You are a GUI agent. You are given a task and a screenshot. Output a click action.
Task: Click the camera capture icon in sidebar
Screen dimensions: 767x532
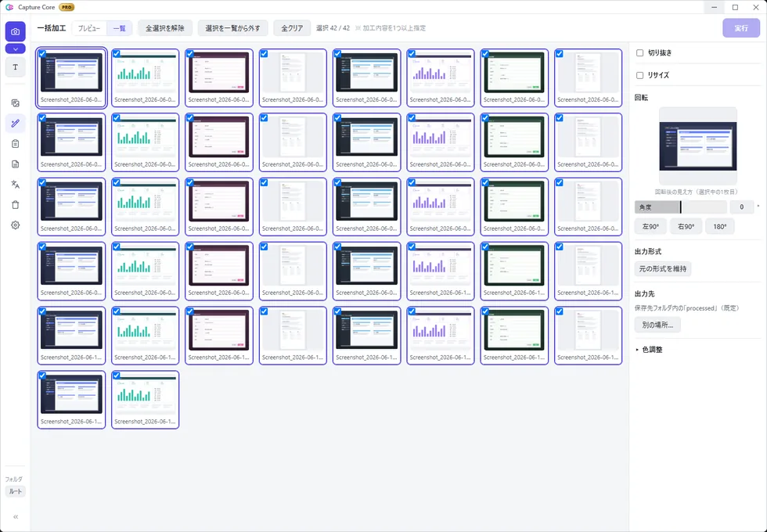15,32
